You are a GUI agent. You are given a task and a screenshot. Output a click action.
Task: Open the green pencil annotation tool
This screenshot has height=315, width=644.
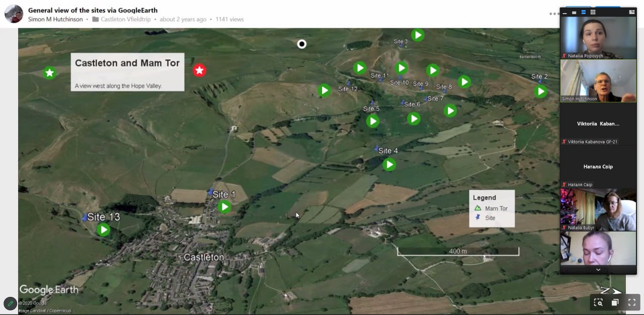10,303
